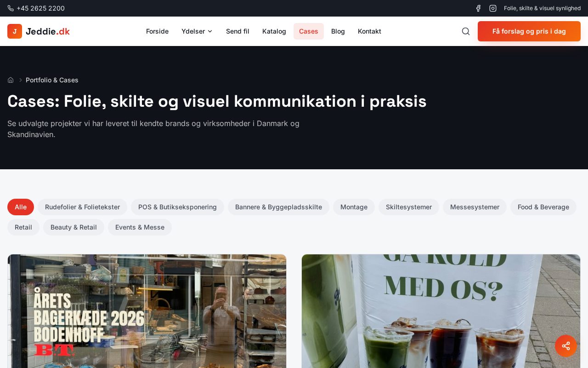Viewport: 588px width, 368px height.
Task: Filter by Food & Beverage category
Action: [x=543, y=207]
